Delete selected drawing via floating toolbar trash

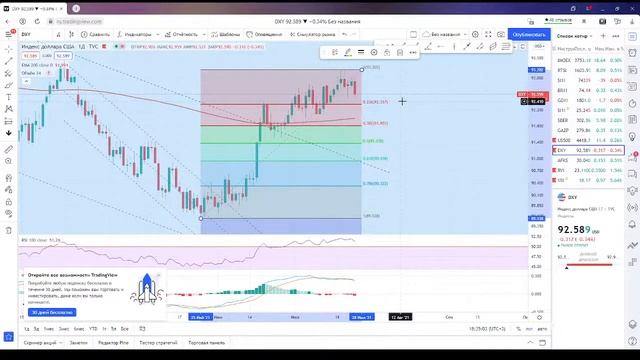400,52
